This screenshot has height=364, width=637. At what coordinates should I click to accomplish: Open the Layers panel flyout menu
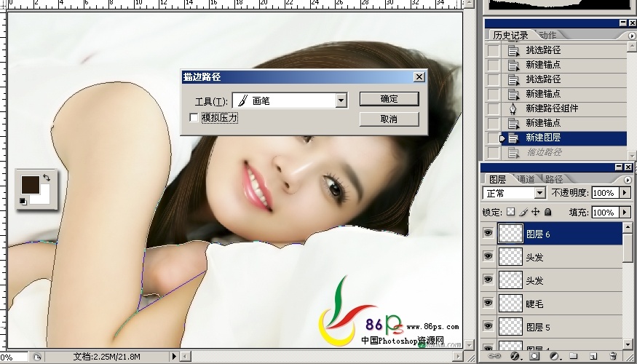(x=628, y=180)
